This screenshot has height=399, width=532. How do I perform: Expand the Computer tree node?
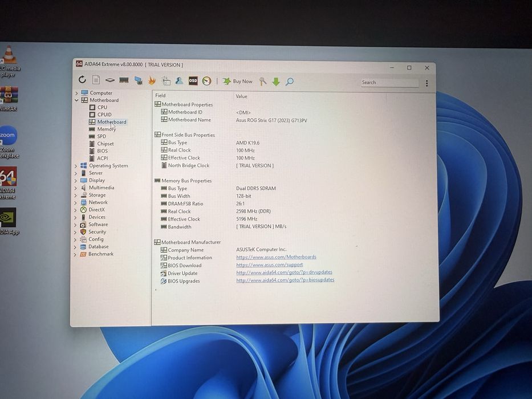pyautogui.click(x=76, y=93)
